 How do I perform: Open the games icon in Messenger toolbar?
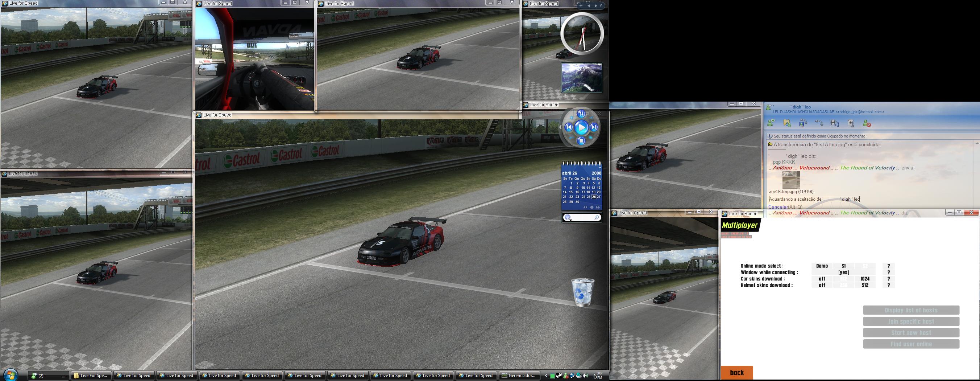coord(851,123)
